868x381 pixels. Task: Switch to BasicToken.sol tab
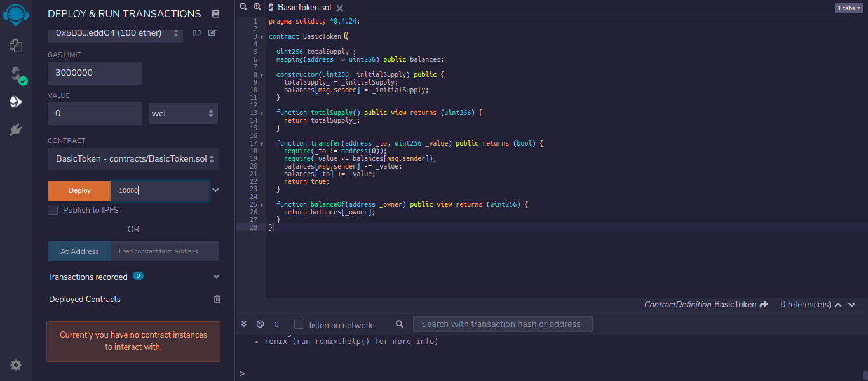coord(304,8)
